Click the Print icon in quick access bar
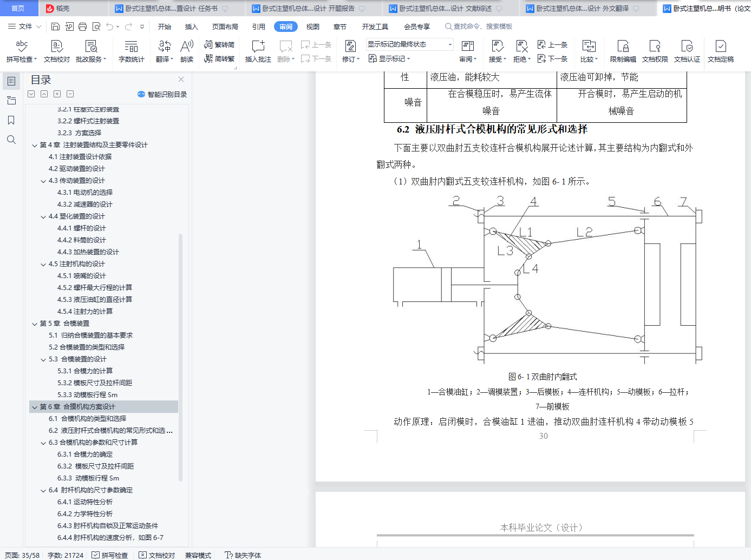This screenshot has width=751, height=560. (82, 27)
